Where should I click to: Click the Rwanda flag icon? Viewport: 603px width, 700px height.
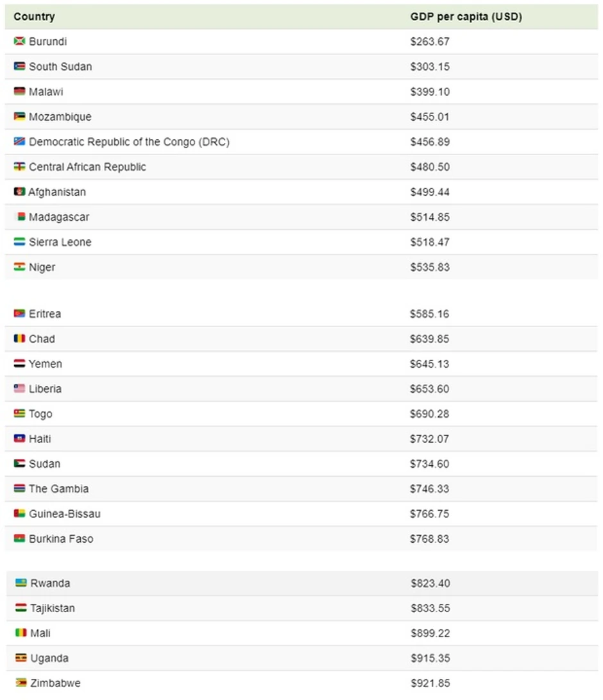coord(21,583)
